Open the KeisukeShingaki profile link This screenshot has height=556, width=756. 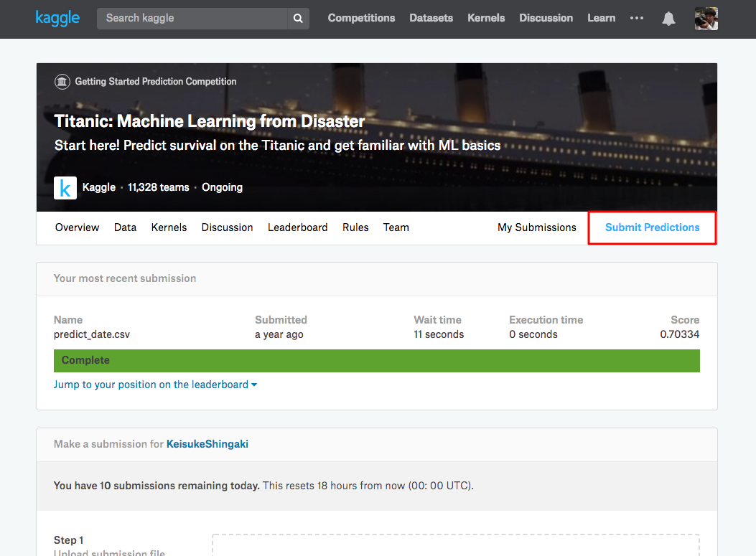[x=207, y=444]
